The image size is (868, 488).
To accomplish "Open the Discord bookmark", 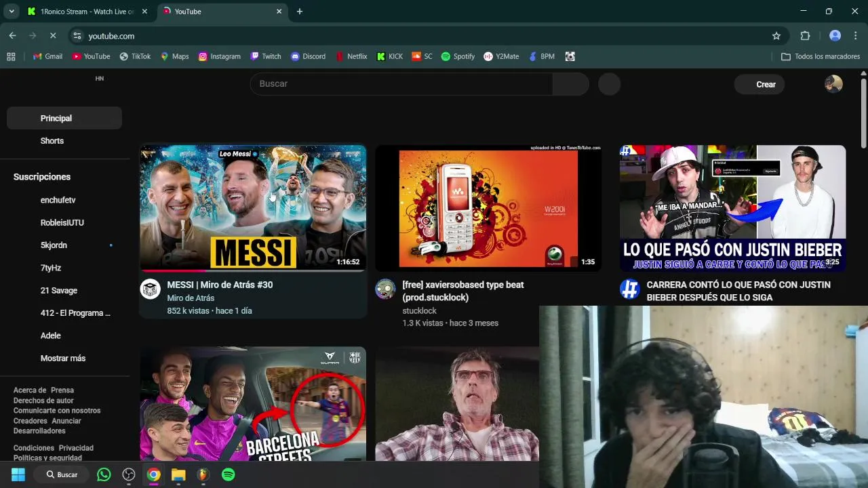I will click(308, 56).
